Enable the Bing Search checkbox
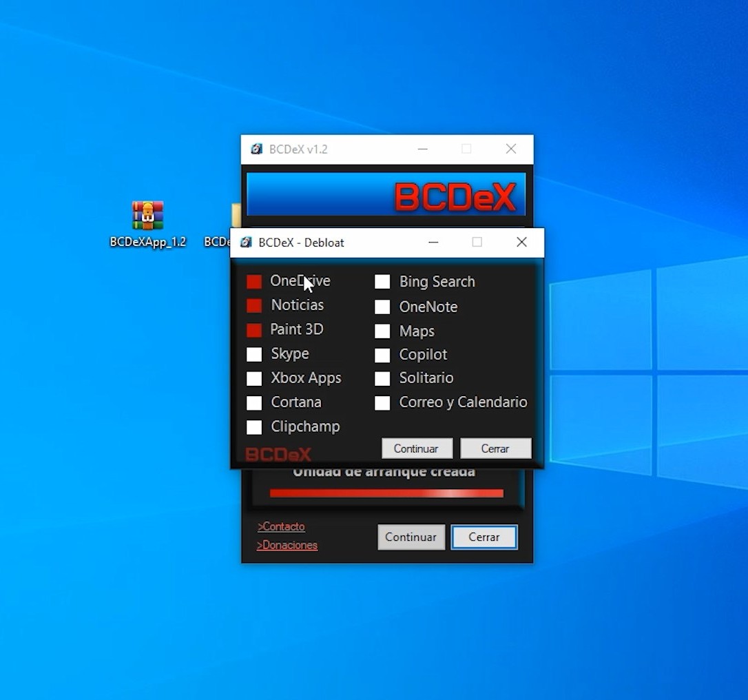 tap(382, 281)
